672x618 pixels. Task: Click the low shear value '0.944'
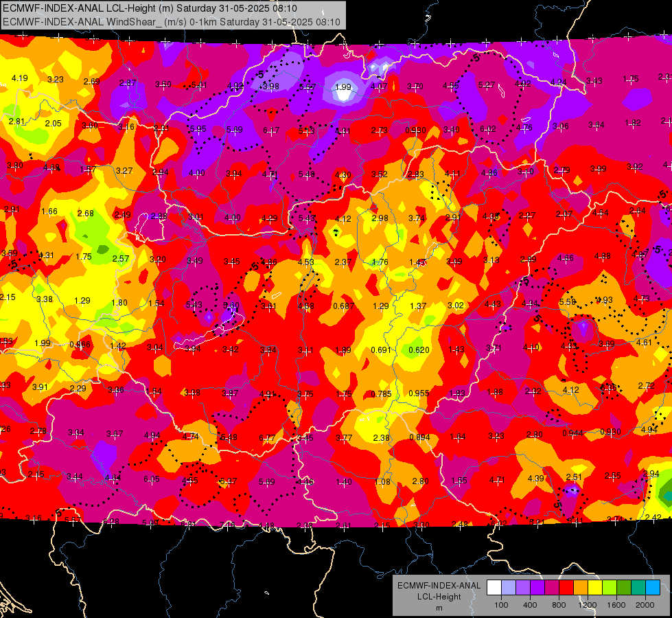pos(572,433)
